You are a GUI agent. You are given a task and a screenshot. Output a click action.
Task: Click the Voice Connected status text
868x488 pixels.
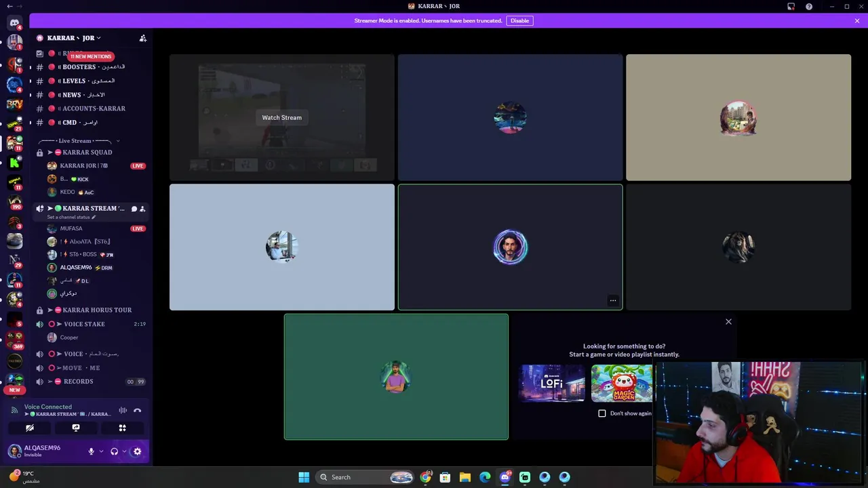pos(48,407)
